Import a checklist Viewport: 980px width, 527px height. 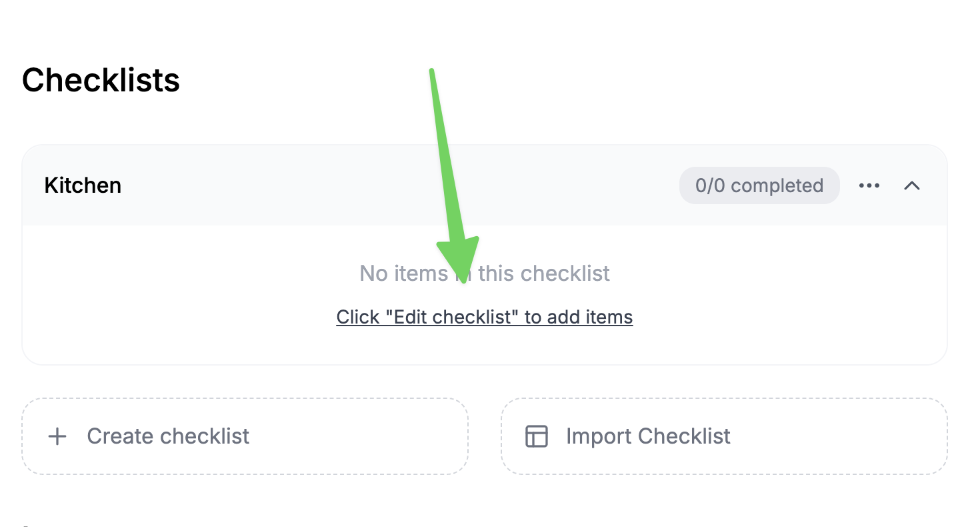pos(724,436)
